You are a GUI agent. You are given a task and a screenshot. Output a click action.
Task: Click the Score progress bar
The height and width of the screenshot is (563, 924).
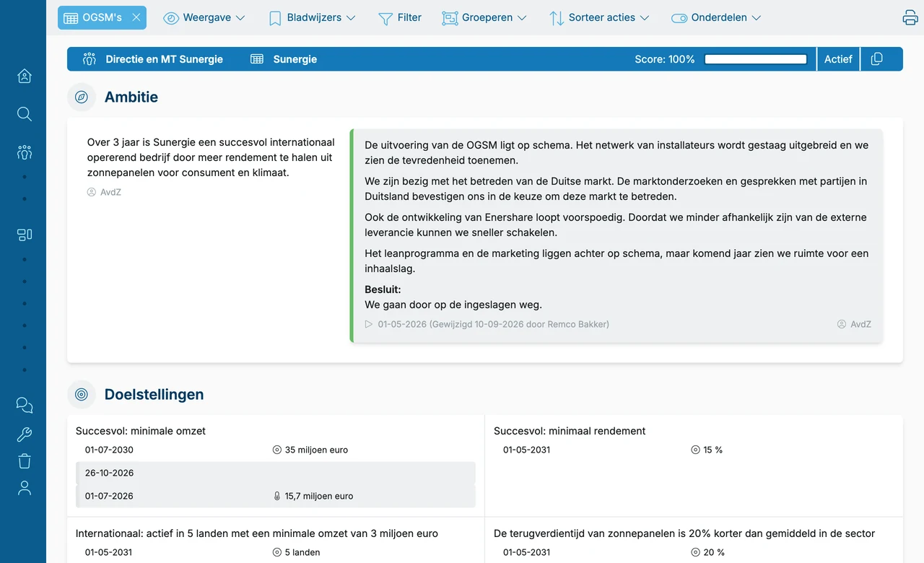point(756,59)
